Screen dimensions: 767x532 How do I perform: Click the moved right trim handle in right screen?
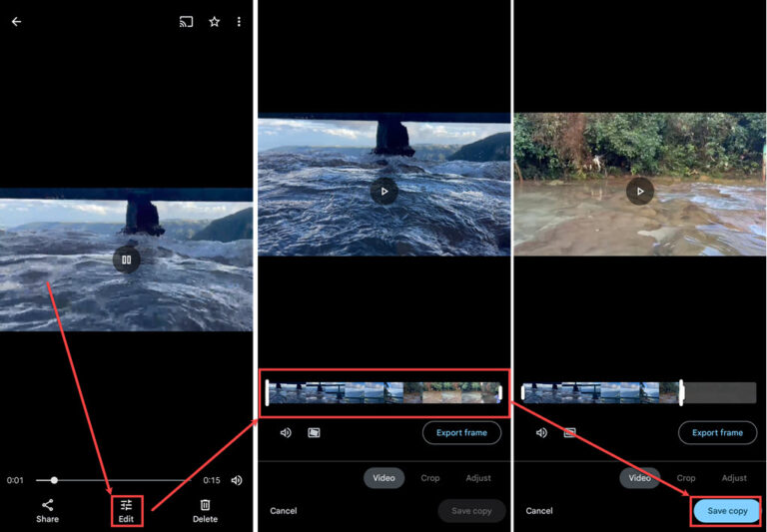tap(681, 392)
